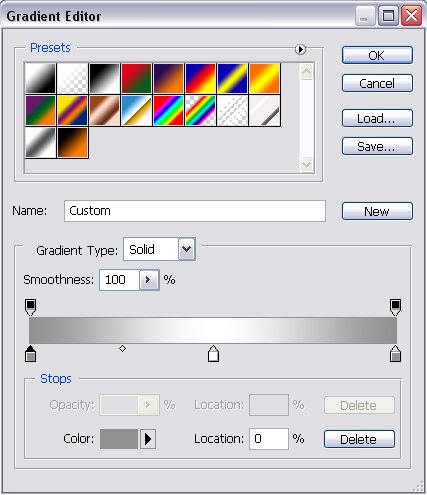Image resolution: width=427 pixels, height=495 pixels.
Task: Click inside the Name text field
Action: (195, 211)
